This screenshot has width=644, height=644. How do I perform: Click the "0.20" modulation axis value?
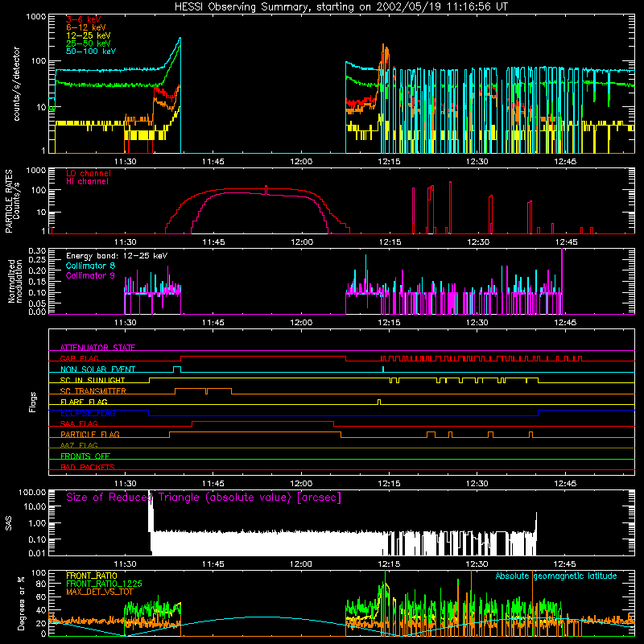(x=37, y=270)
